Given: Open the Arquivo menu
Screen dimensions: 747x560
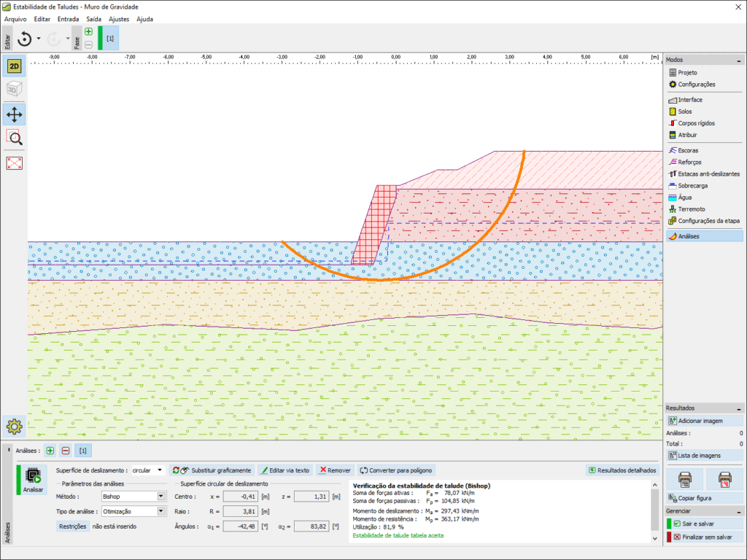Looking at the screenshot, I should [x=15, y=19].
